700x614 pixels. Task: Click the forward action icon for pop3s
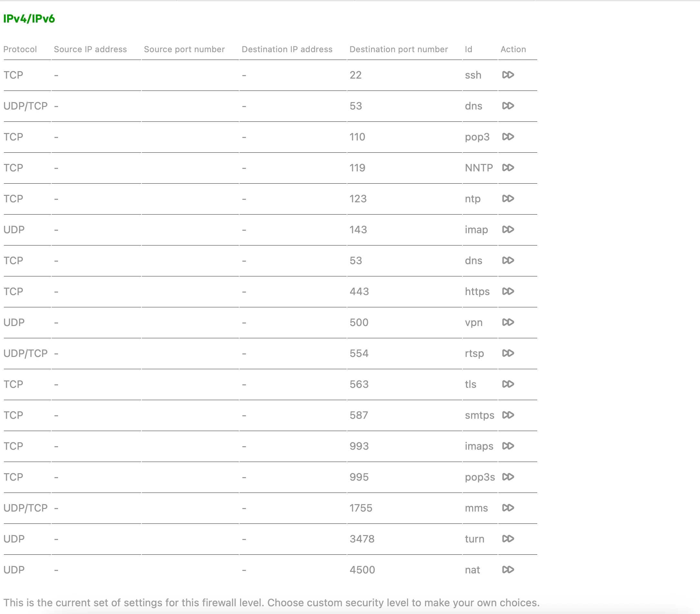[x=508, y=477]
